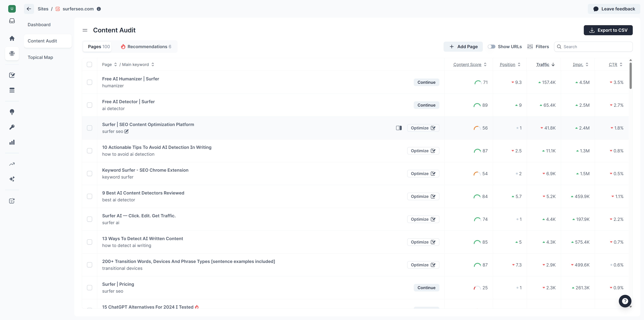Open the rank tracking bar chart icon

tap(12, 142)
